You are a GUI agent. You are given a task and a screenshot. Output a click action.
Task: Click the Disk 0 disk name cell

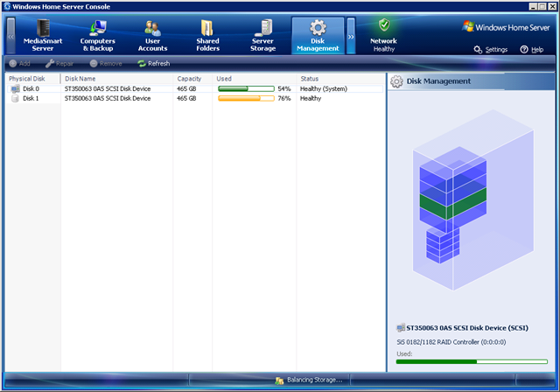coord(108,88)
